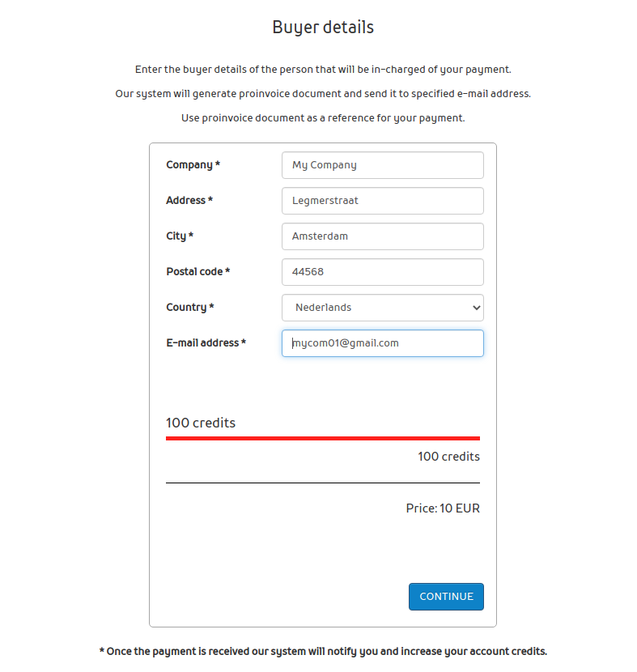Screen dimensions: 637x672
Task: Click the Company input field
Action: (382, 165)
